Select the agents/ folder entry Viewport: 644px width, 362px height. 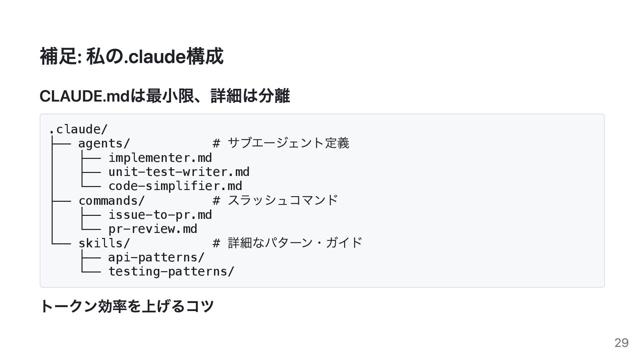pyautogui.click(x=104, y=143)
